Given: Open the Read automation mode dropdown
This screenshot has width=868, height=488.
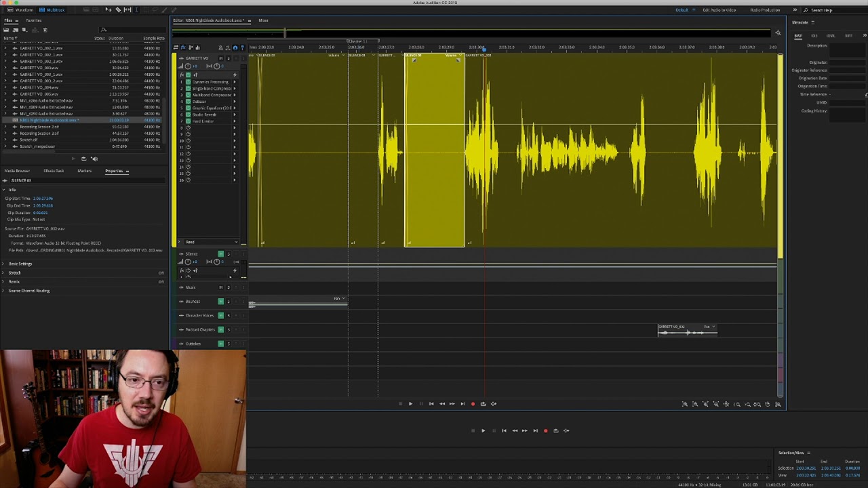Looking at the screenshot, I should click(211, 242).
